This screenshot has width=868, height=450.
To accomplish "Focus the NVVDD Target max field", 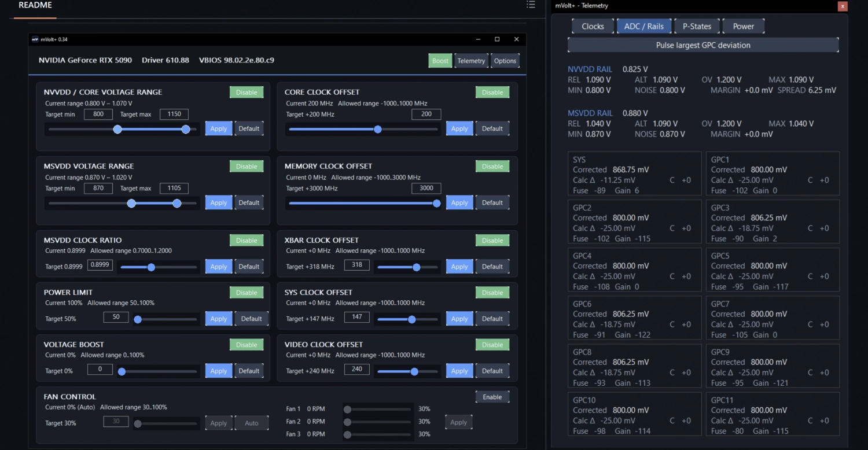I will click(174, 114).
